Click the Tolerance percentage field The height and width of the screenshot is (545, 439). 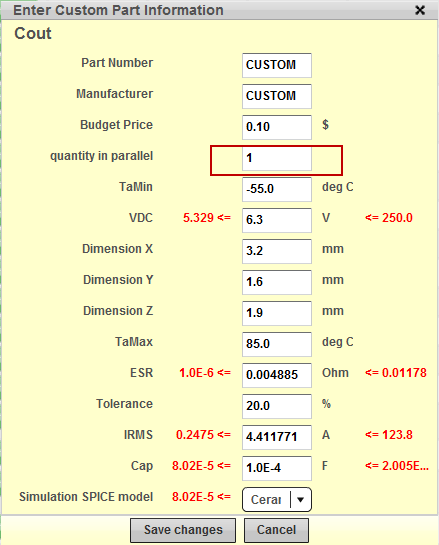277,406
